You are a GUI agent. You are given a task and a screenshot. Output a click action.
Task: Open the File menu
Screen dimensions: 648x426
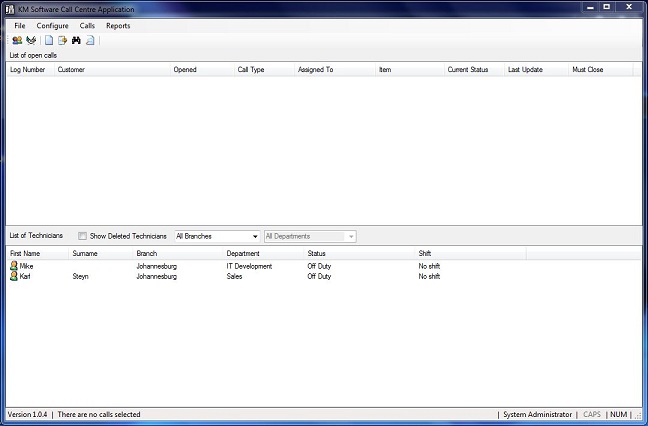[20, 25]
